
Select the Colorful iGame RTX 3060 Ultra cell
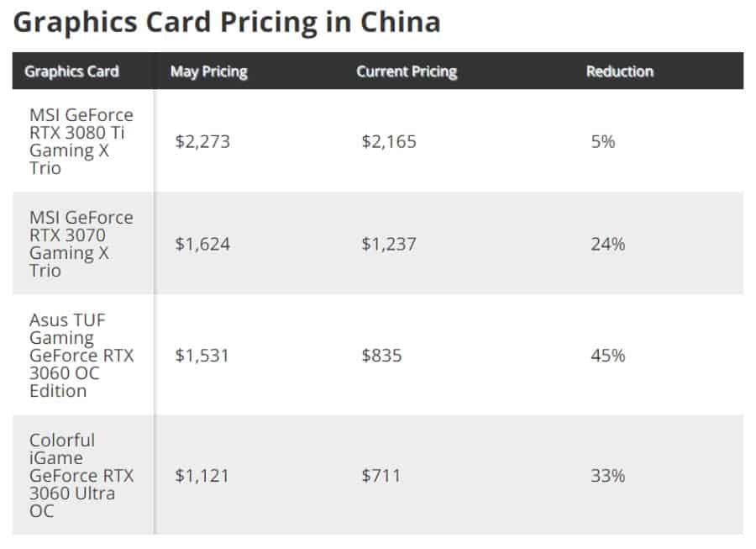[x=81, y=475]
